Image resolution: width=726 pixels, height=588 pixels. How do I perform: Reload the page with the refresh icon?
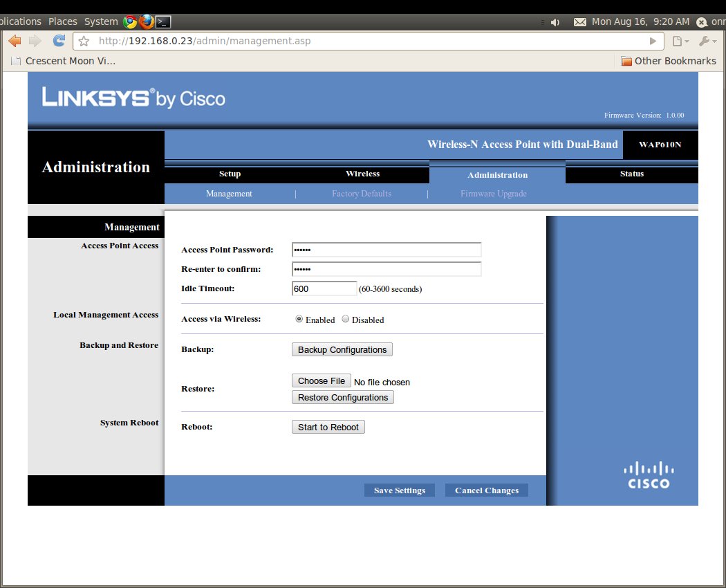pos(59,41)
